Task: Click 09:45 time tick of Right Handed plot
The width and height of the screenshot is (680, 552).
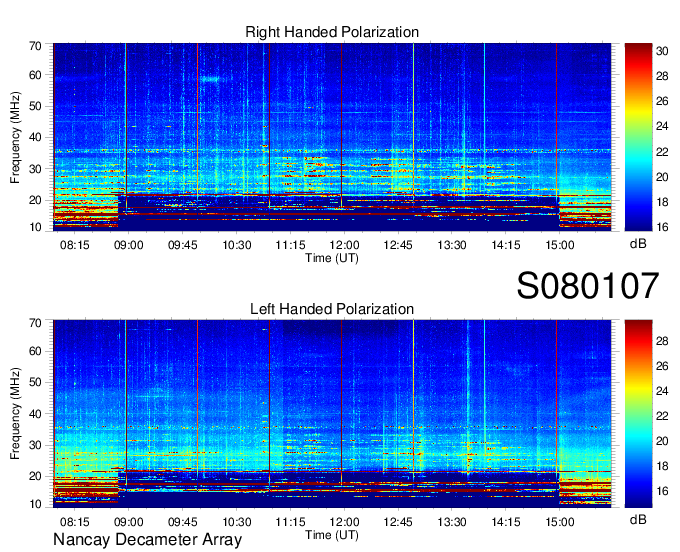Action: point(183,245)
